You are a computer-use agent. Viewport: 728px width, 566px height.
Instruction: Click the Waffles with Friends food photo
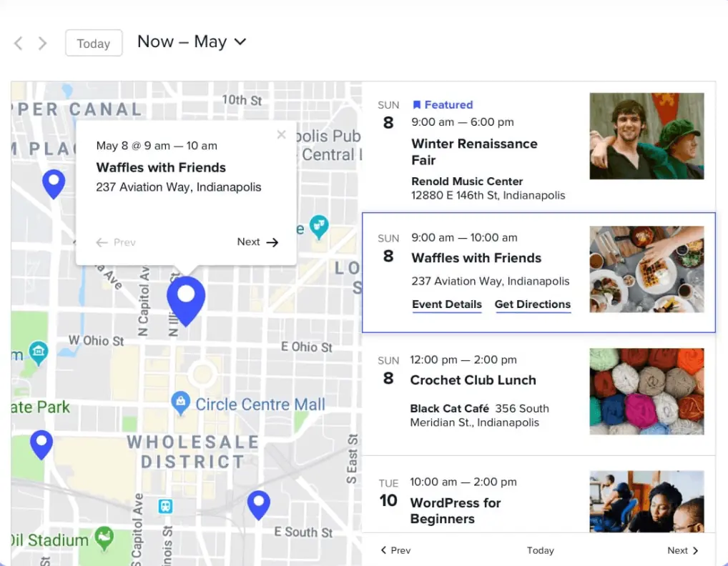coord(646,269)
